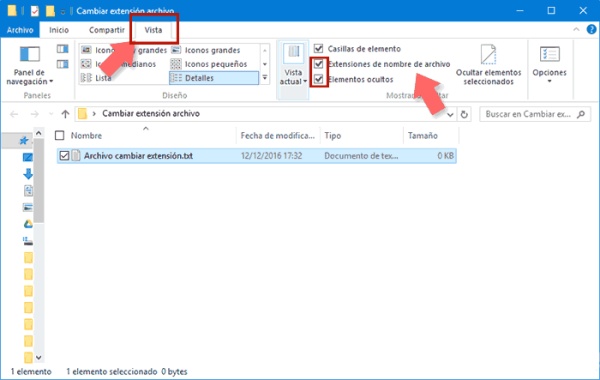Open Downloads blue arrow in sidebar
Screen dimensions: 600x380
28,174
